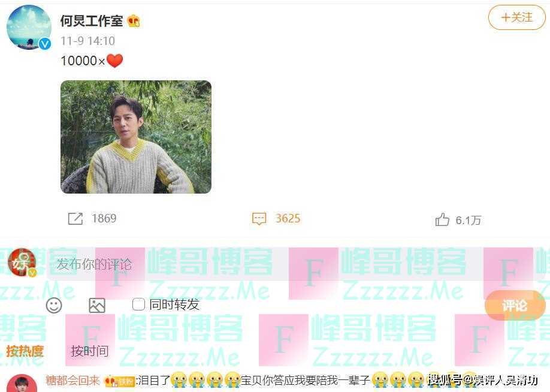Open commenter 糖都会回来 profile link
Viewport: 550px width, 392px height.
pyautogui.click(x=72, y=380)
